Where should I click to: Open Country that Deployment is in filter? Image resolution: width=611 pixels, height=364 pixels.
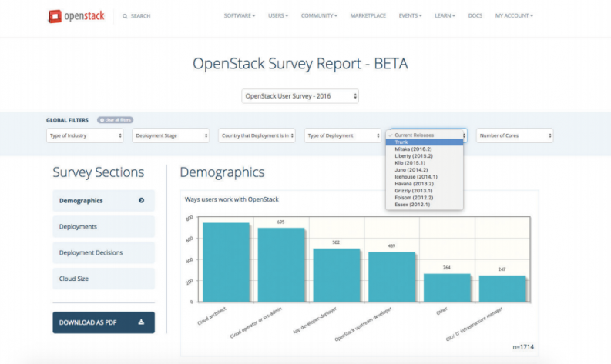click(x=257, y=135)
